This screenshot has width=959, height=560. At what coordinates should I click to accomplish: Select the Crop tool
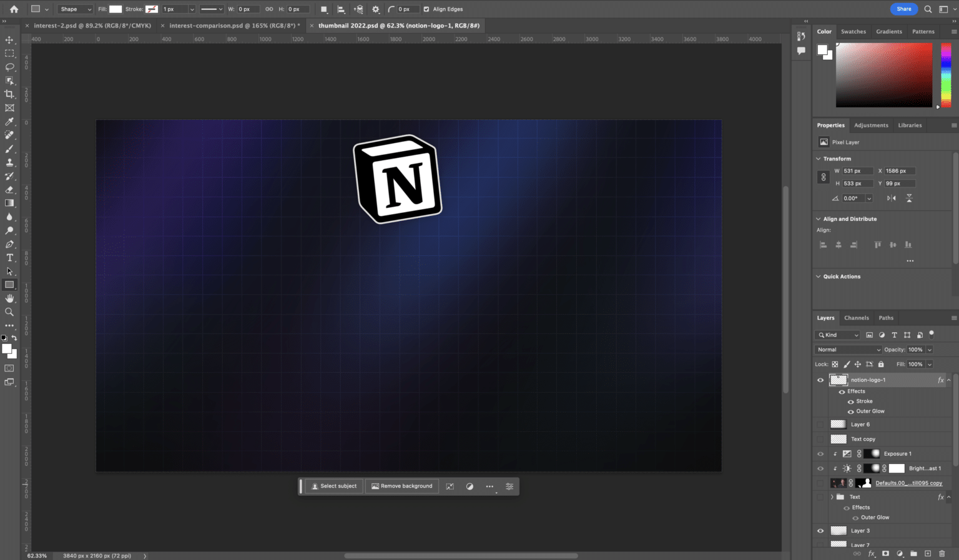[x=9, y=94]
